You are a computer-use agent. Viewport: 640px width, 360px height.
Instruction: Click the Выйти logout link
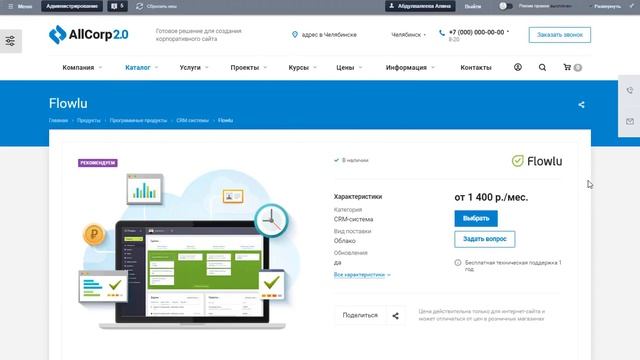pyautogui.click(x=473, y=6)
